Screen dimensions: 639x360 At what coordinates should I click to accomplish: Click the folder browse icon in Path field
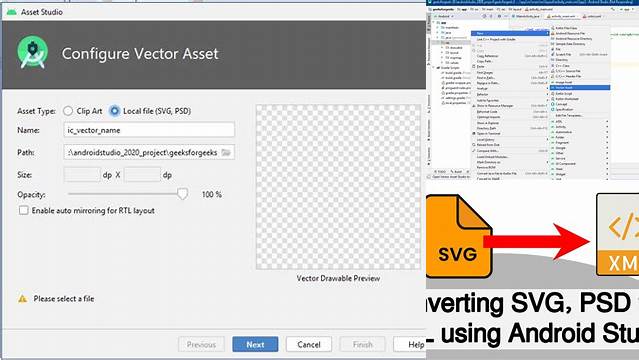click(x=226, y=152)
